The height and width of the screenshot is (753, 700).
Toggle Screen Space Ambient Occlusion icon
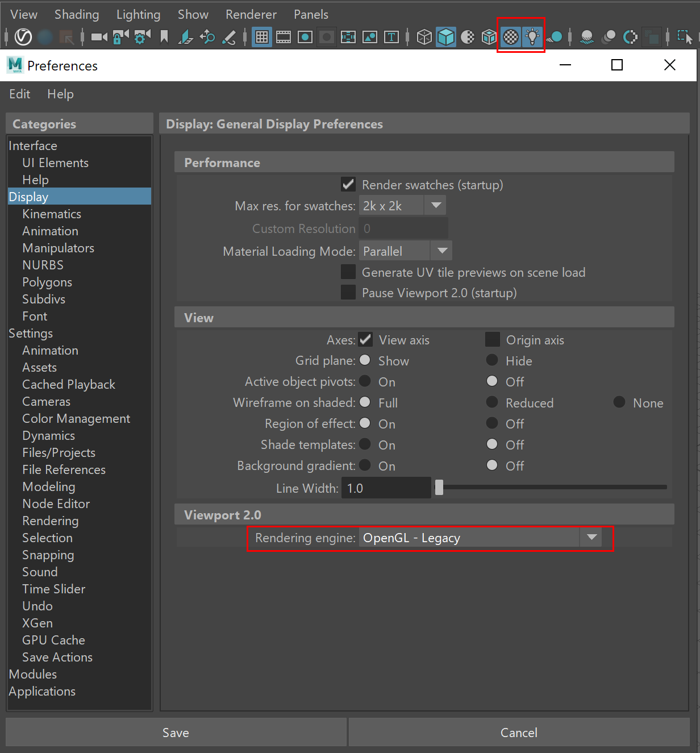pyautogui.click(x=587, y=37)
